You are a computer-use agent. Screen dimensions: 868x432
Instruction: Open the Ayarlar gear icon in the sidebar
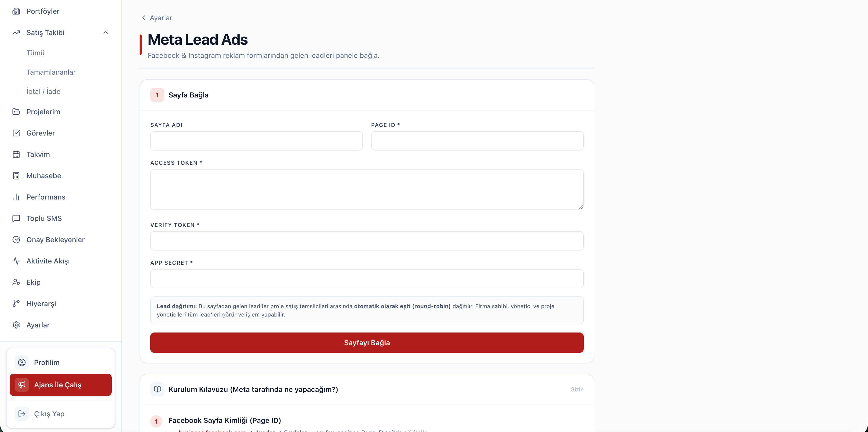16,325
